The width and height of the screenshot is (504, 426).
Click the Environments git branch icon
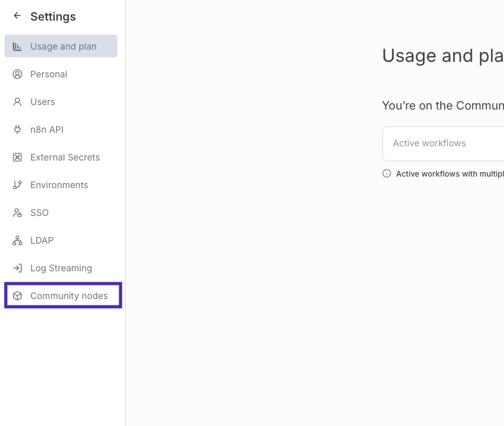[x=17, y=185]
